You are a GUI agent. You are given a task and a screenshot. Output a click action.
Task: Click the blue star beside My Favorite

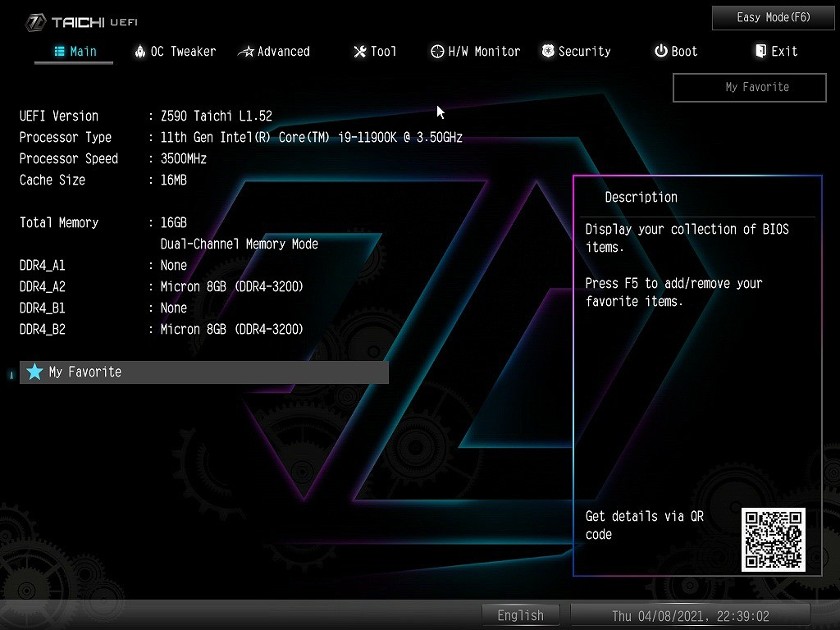coord(34,372)
